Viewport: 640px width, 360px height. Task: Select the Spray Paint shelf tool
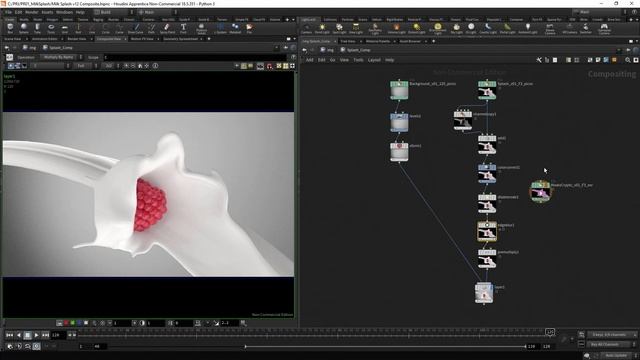[167, 28]
